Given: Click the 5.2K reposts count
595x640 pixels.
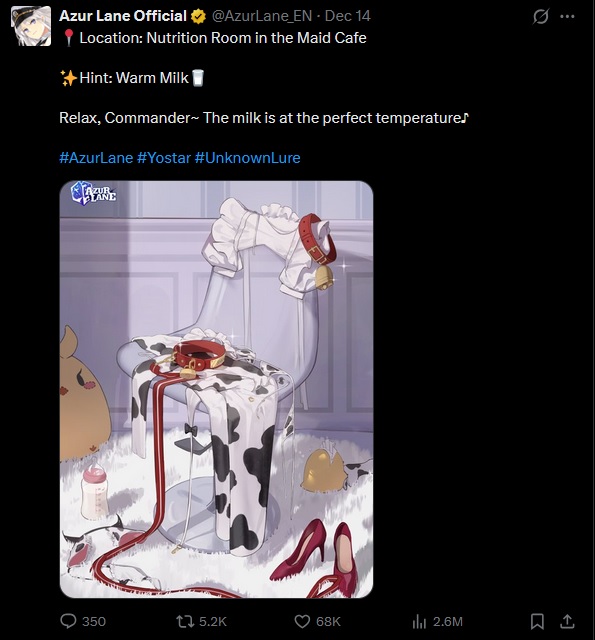Looking at the screenshot, I should 213,622.
